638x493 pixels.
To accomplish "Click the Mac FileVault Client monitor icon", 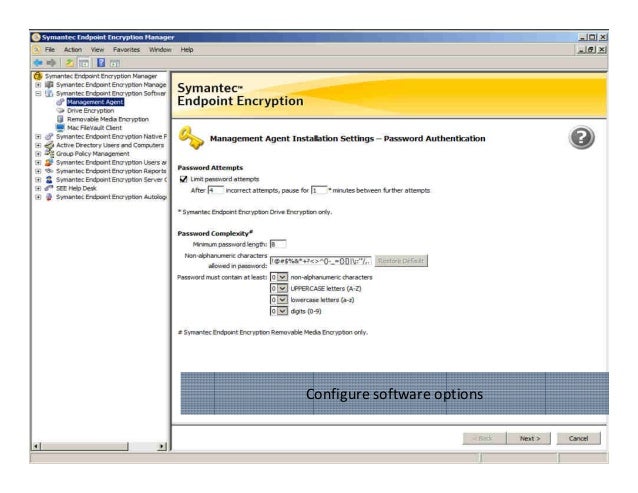I will 60,128.
